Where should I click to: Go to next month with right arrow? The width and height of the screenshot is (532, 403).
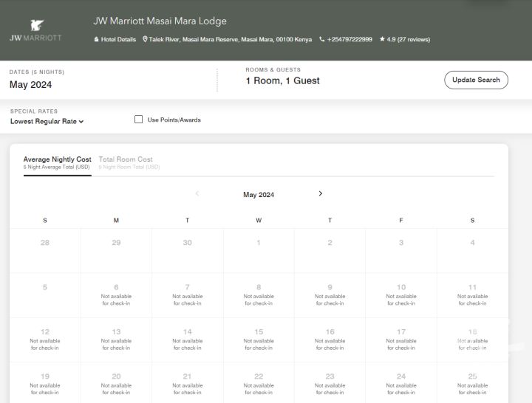point(320,193)
